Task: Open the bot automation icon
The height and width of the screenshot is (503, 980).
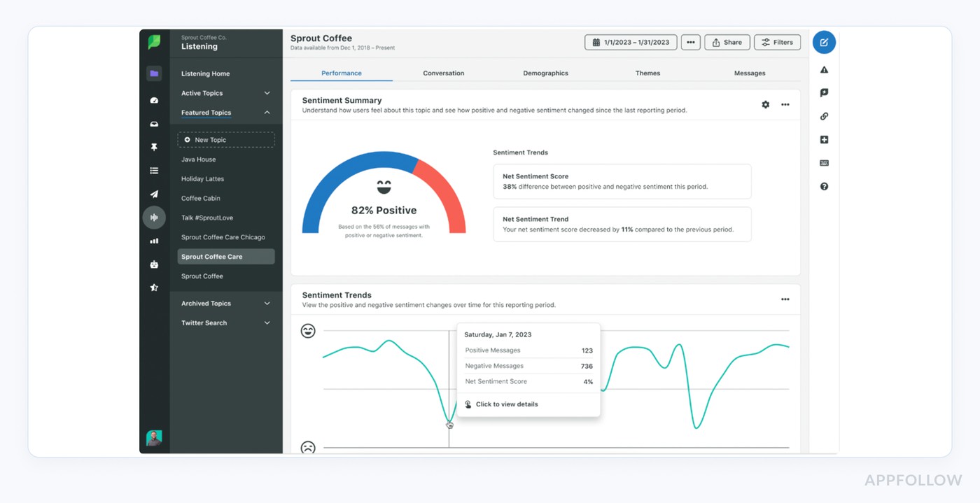Action: 154,264
